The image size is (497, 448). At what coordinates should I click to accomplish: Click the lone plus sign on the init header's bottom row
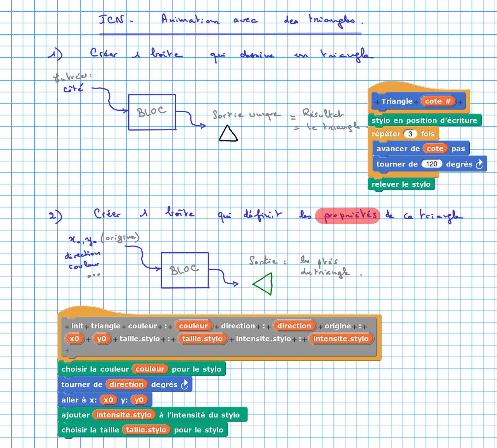coord(67,351)
